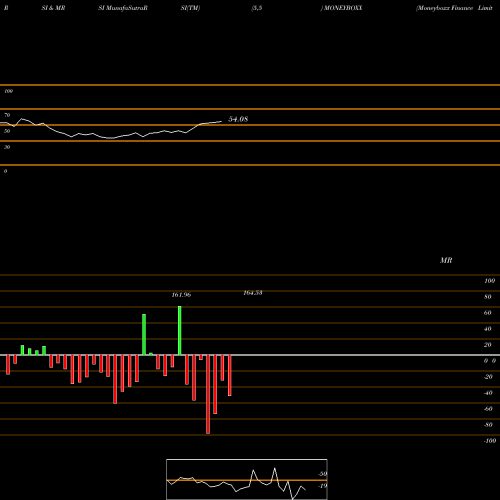Click the SI MunafaSutraR header text
This screenshot has height=500, width=500.
[123, 8]
